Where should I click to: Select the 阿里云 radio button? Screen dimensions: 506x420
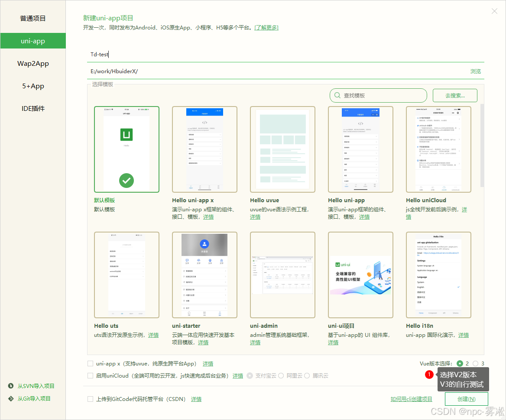tap(281, 375)
